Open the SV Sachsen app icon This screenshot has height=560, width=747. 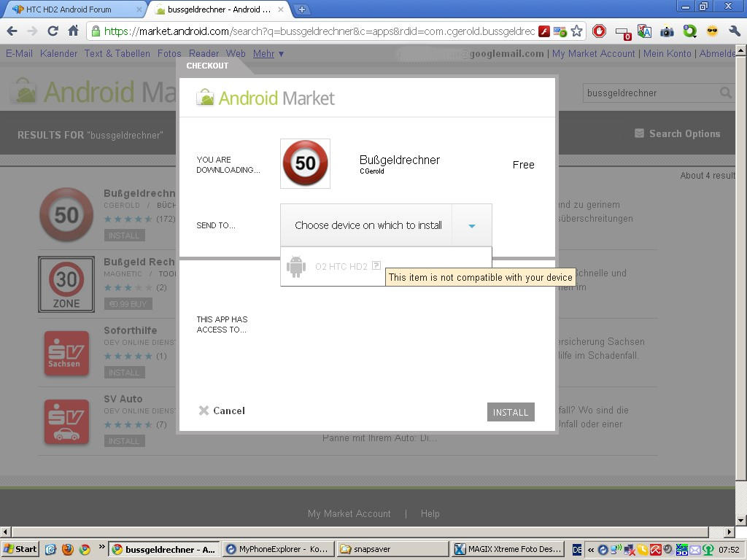coord(66,354)
